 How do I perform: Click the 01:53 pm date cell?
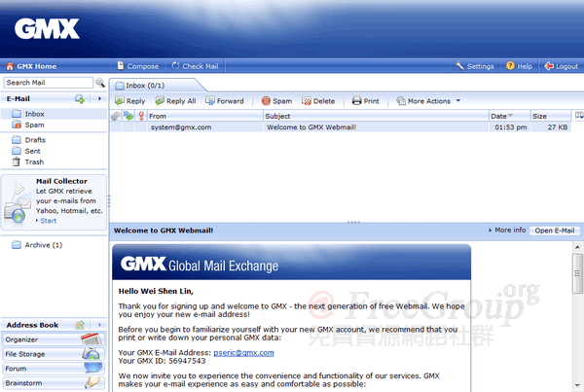pos(511,127)
